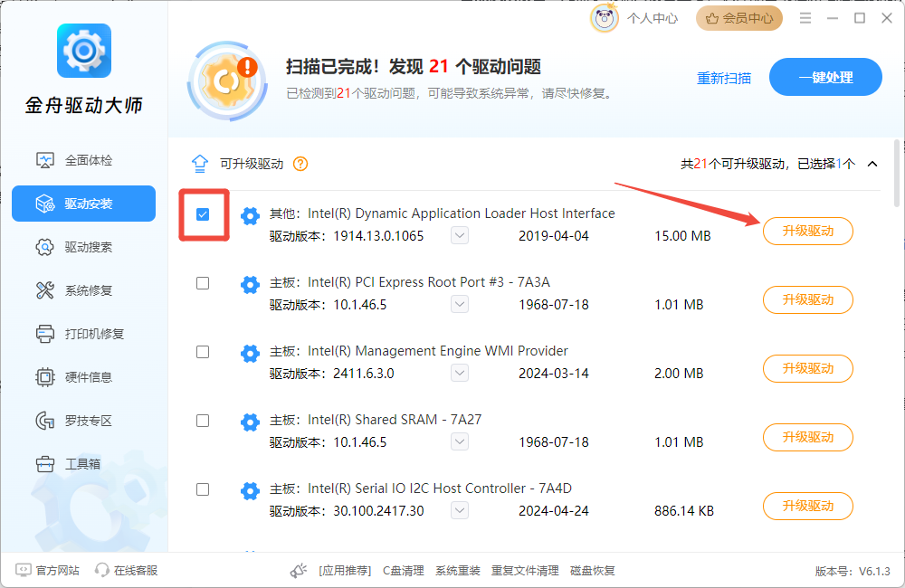Click the panda avatar icon

605,18
